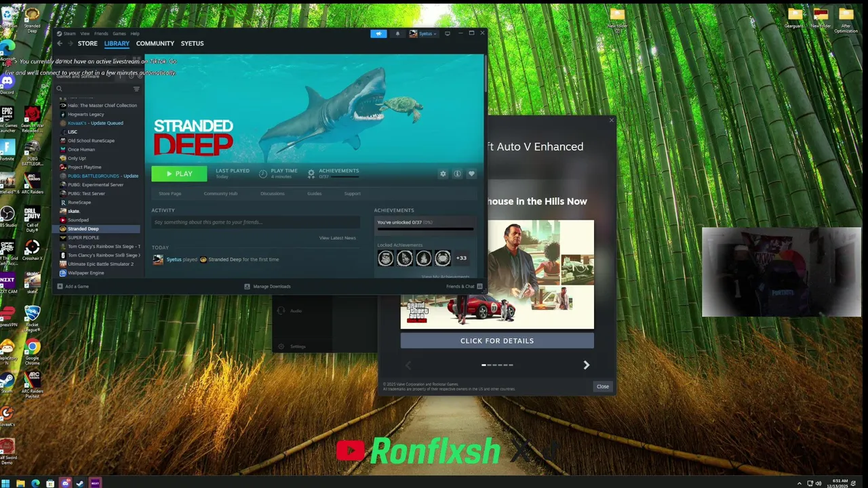The width and height of the screenshot is (868, 488).
Task: Open Stranded Deep manage gear icon
Action: click(x=443, y=174)
